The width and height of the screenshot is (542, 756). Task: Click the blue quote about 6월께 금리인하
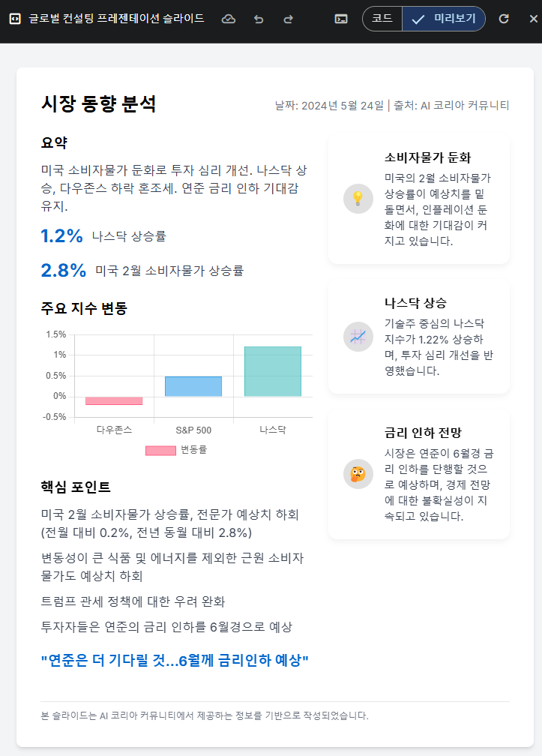coord(175,660)
